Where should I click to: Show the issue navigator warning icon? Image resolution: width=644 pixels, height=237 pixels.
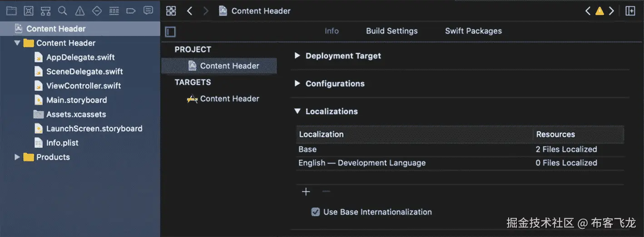click(80, 11)
